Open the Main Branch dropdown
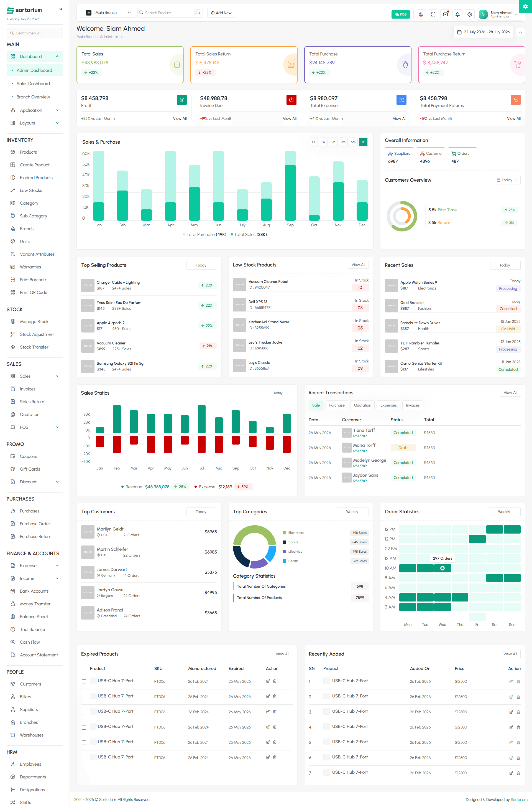Image resolution: width=532 pixels, height=807 pixels. [x=108, y=12]
